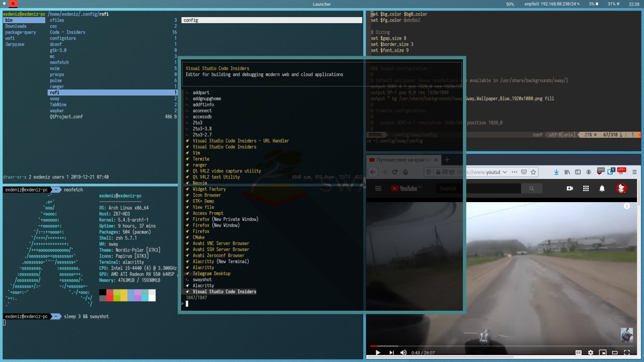
Task: Select Downloads folder in ranger
Action: (16, 26)
